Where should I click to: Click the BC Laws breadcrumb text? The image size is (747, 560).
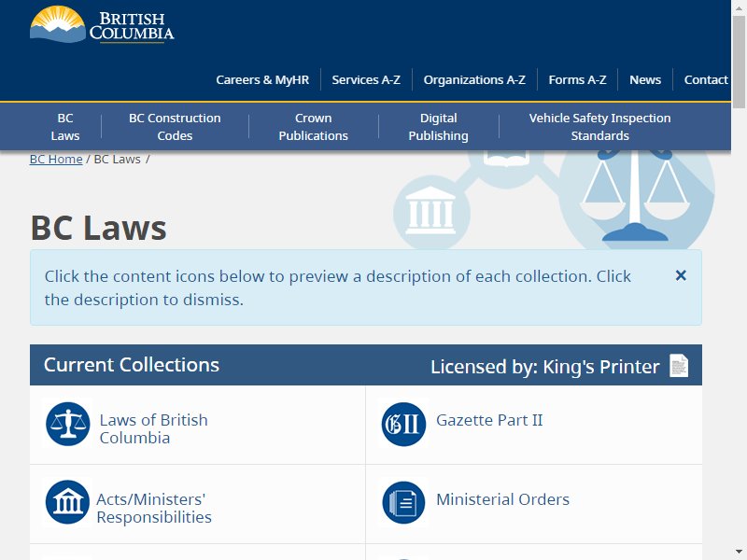118,159
